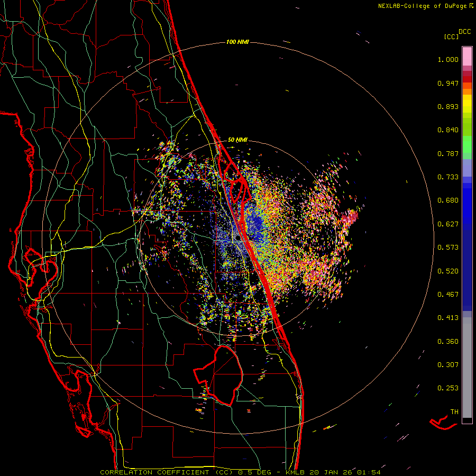Select the 0.893 legend value
This screenshot has width=476, height=476.
[448, 106]
